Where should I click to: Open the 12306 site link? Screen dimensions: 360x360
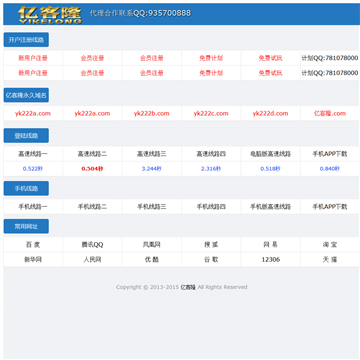(270, 259)
